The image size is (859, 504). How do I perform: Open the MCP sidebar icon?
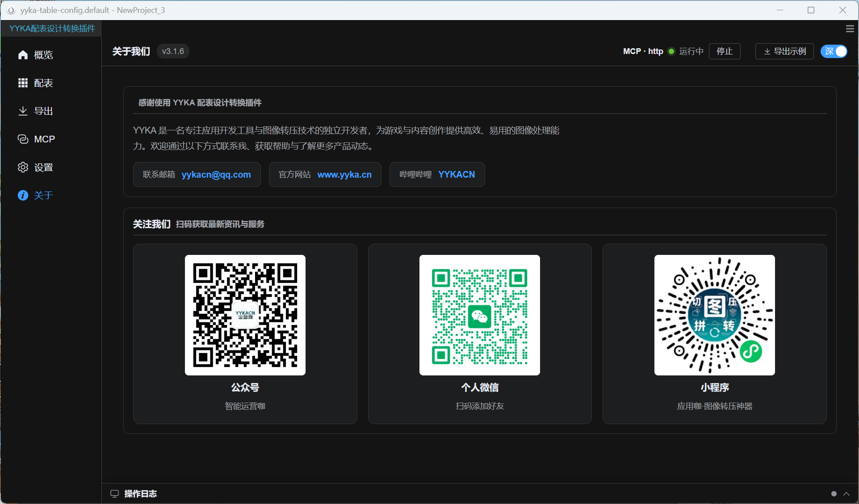coord(23,139)
